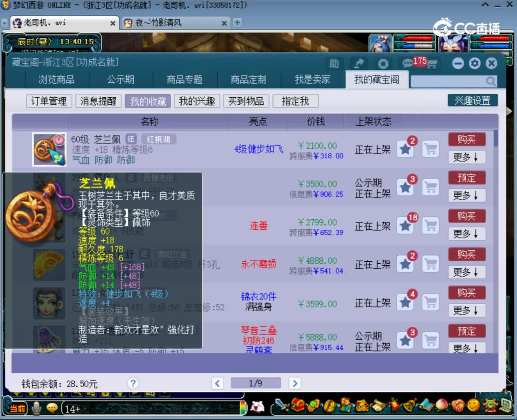The height and width of the screenshot is (420, 517).
Task: Click the smiley face icon in toolbar
Action: pyautogui.click(x=473, y=404)
